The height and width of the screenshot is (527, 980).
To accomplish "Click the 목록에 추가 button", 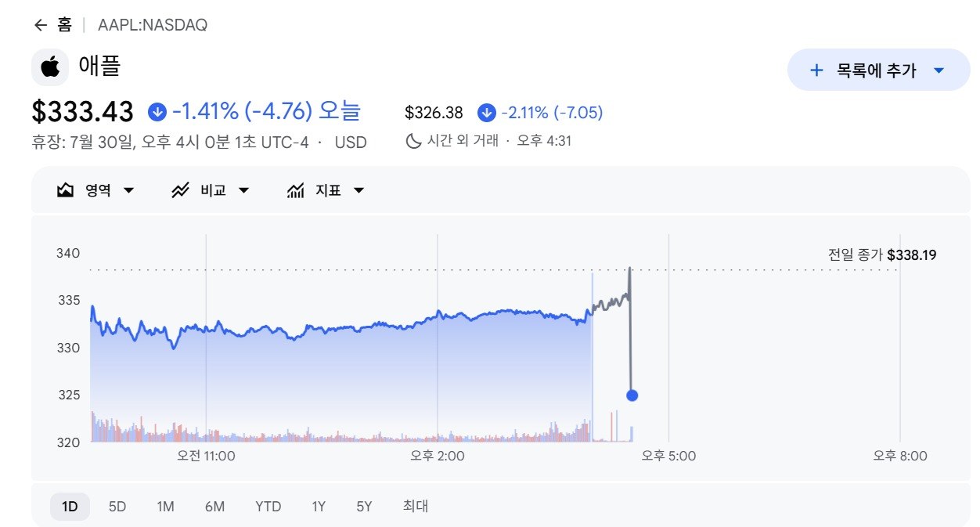I will [878, 70].
